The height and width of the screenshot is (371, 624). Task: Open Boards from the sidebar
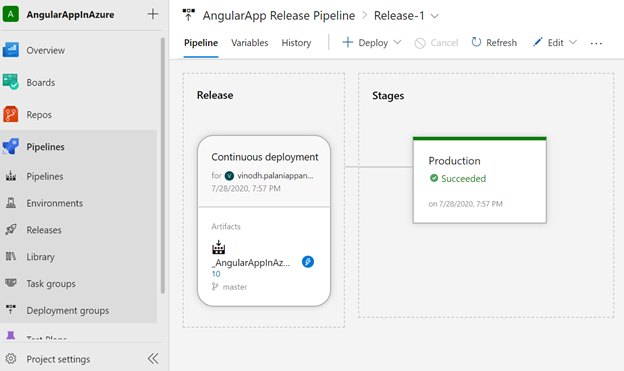[41, 82]
